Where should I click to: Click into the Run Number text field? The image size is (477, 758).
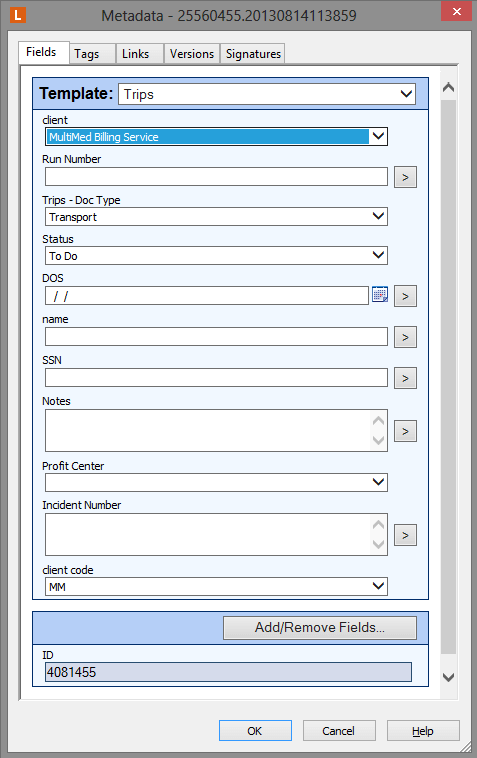(216, 176)
